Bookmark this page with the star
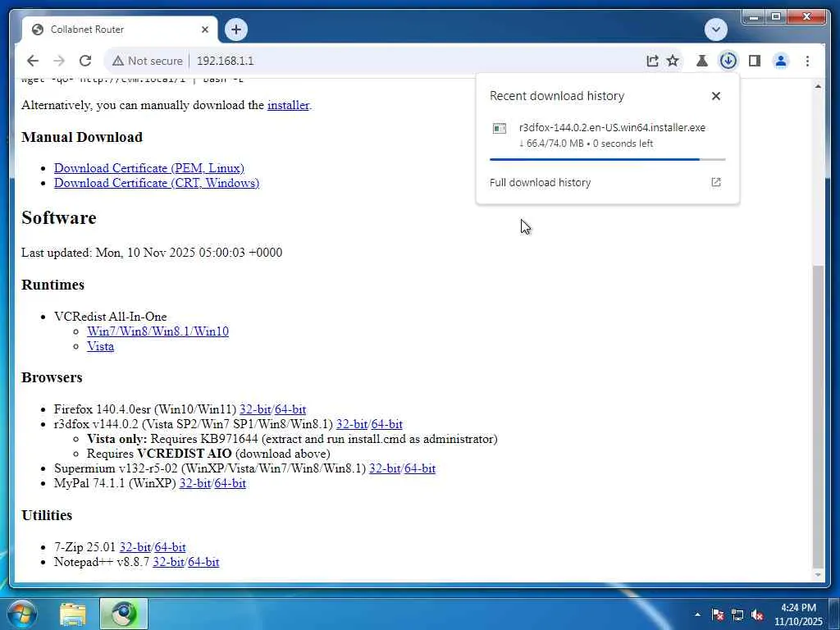 pos(673,61)
